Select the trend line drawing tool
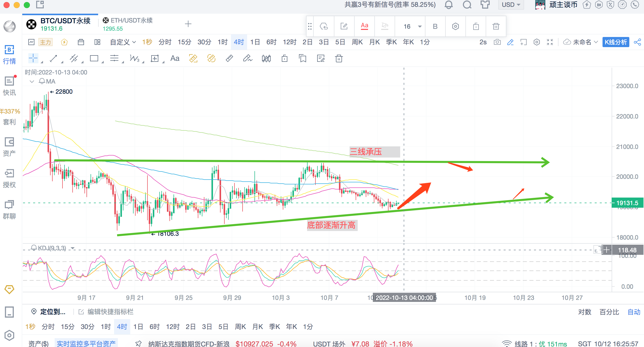 pos(53,59)
